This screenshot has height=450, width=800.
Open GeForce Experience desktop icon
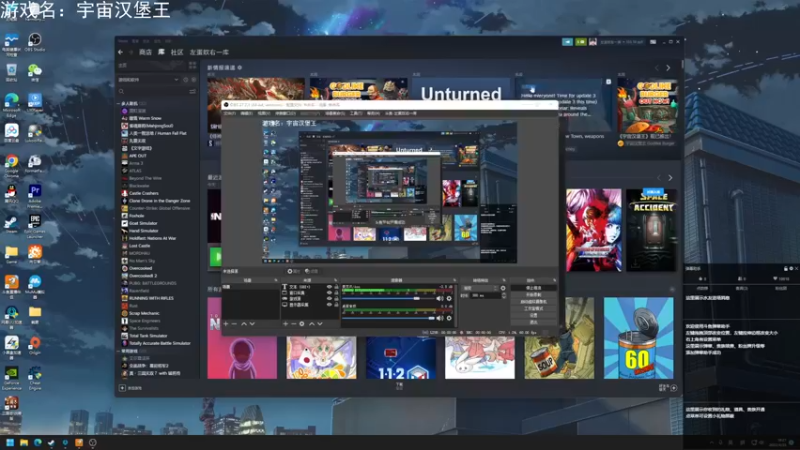(x=11, y=377)
